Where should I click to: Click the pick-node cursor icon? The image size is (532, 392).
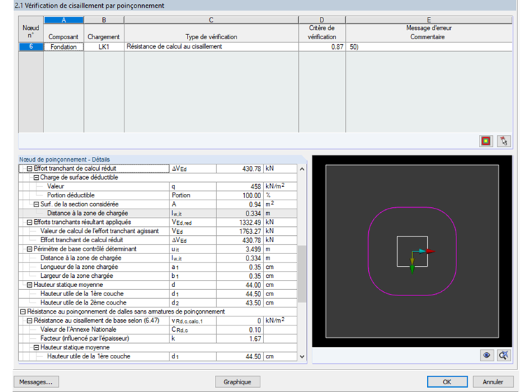504,141
